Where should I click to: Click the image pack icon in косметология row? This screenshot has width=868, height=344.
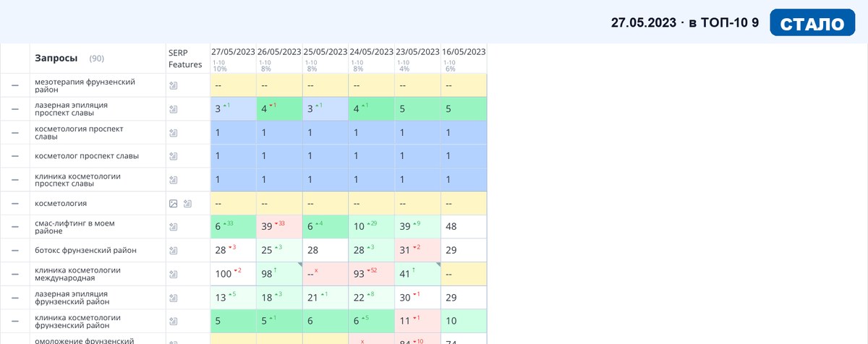(173, 204)
